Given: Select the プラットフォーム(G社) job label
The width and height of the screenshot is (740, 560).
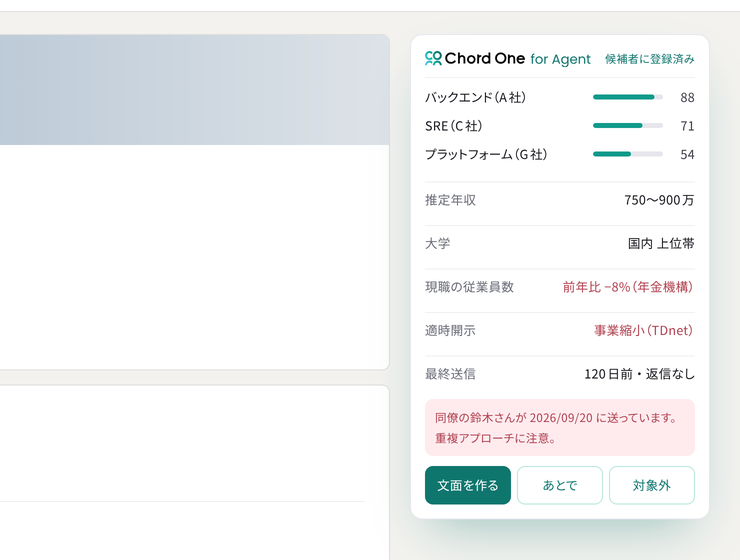Looking at the screenshot, I should tap(486, 154).
